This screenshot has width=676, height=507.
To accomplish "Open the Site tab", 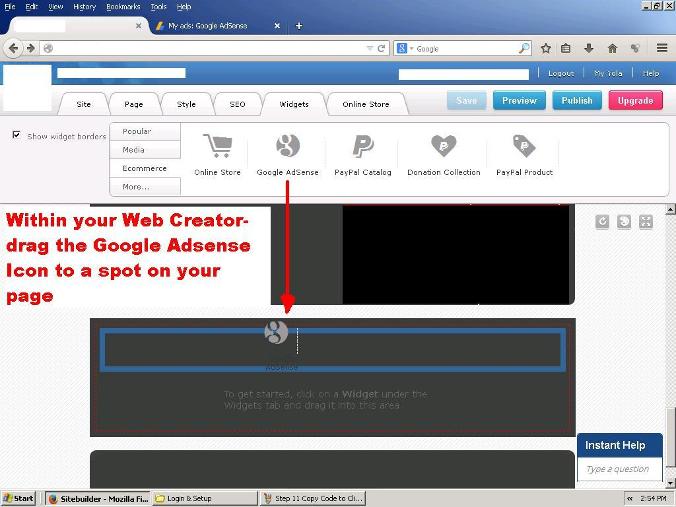I will pos(84,104).
